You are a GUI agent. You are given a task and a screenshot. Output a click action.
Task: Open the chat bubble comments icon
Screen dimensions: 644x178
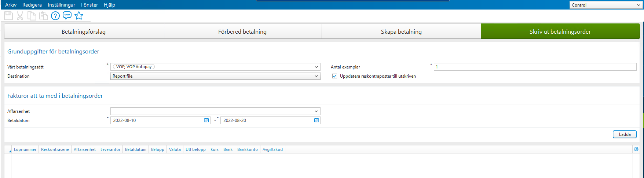pyautogui.click(x=67, y=15)
